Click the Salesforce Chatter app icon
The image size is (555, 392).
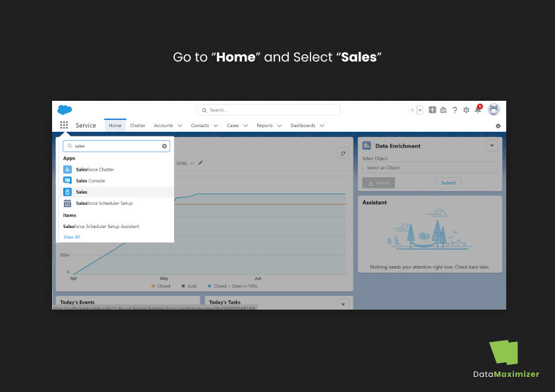click(x=67, y=169)
